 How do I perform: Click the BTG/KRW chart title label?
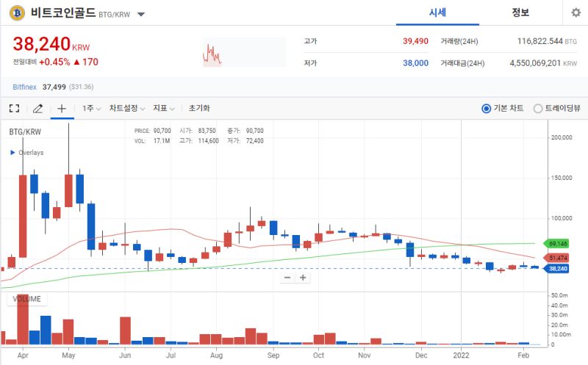click(x=25, y=132)
